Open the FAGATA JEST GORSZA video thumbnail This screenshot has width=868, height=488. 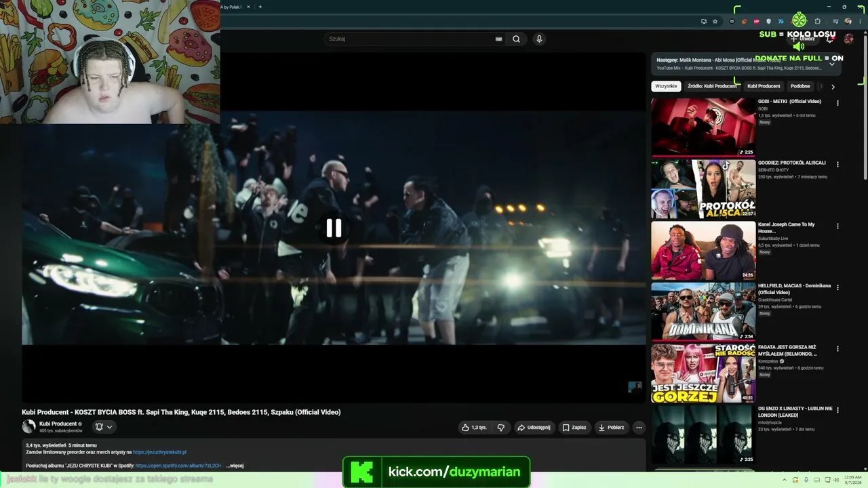pos(703,373)
